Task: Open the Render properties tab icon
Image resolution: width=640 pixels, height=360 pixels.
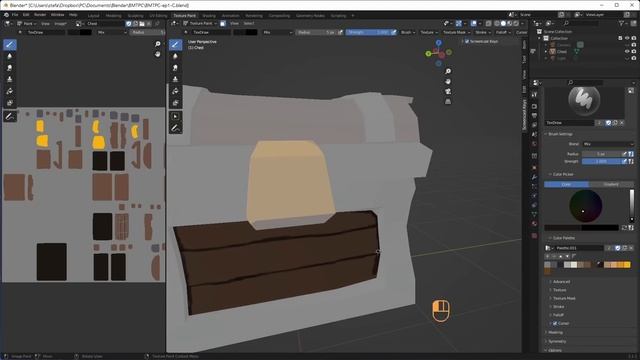Action: [534, 106]
